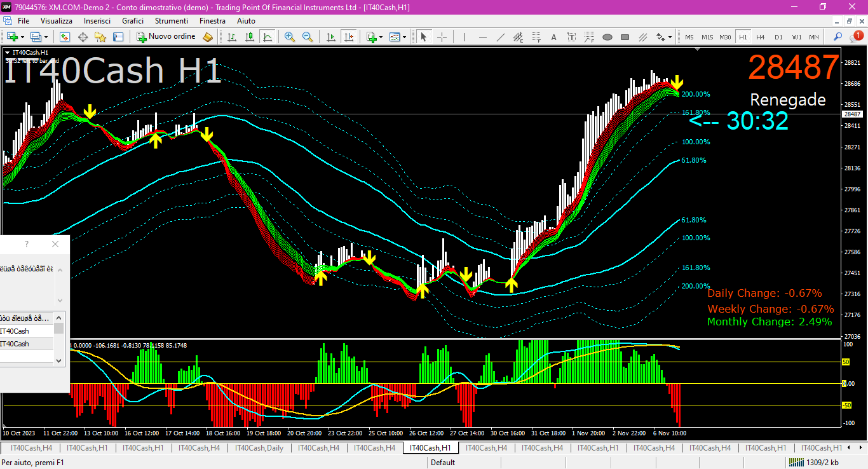The height and width of the screenshot is (469, 868).
Task: Click the dialog help question mark
Action: (x=26, y=244)
